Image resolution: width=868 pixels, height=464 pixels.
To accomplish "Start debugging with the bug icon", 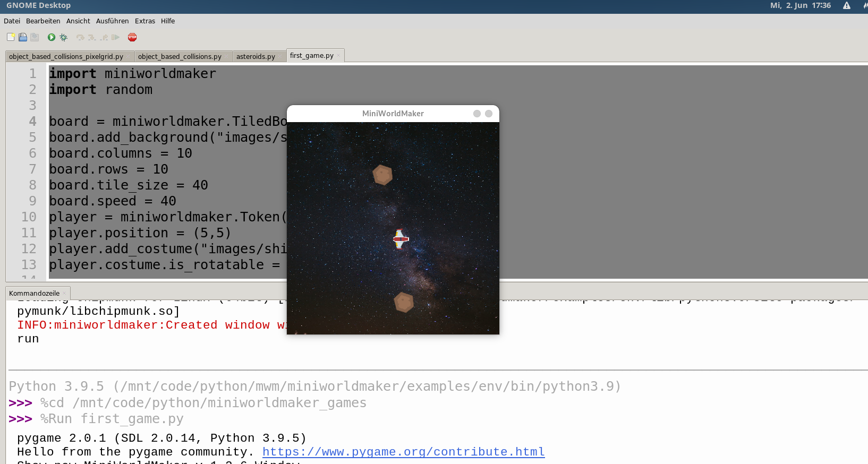I will (x=63, y=37).
